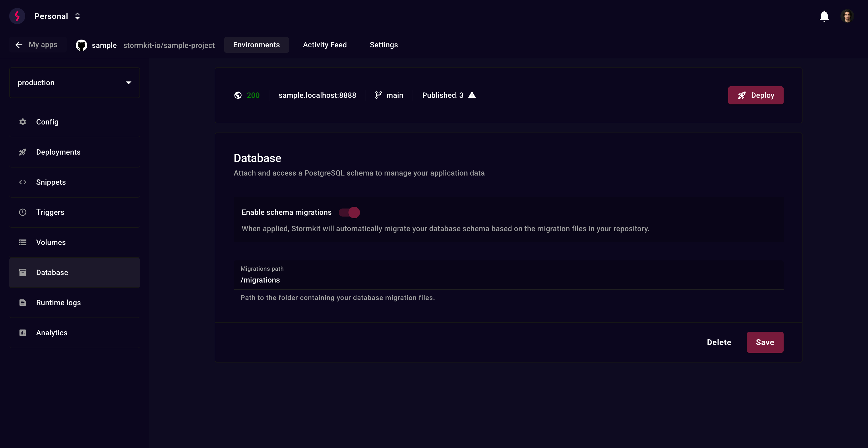868x448 pixels.
Task: Click the GitHub repository icon
Action: click(x=81, y=45)
